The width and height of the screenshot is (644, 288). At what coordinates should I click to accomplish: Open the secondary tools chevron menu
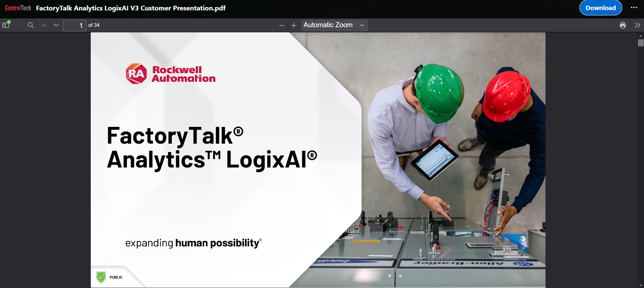pos(637,25)
